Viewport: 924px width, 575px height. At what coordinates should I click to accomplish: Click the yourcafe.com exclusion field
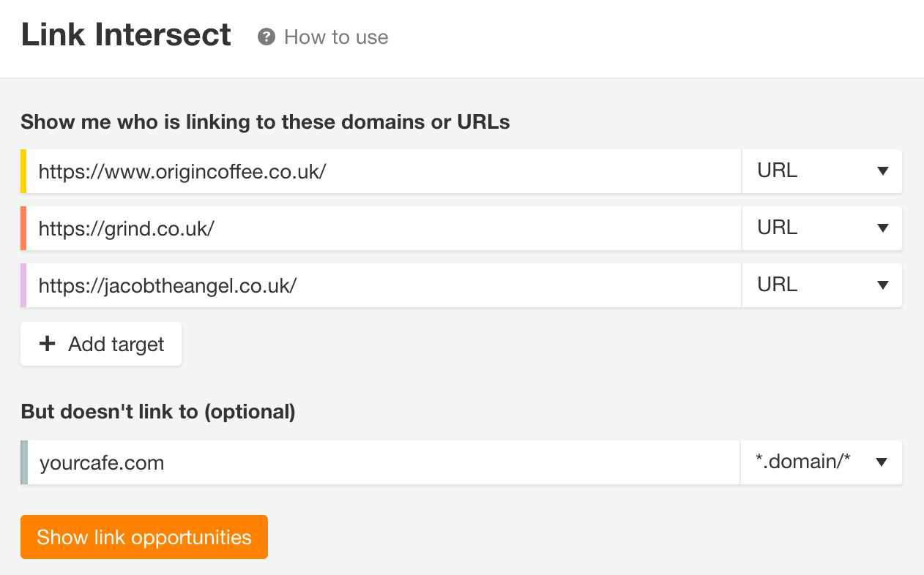381,462
